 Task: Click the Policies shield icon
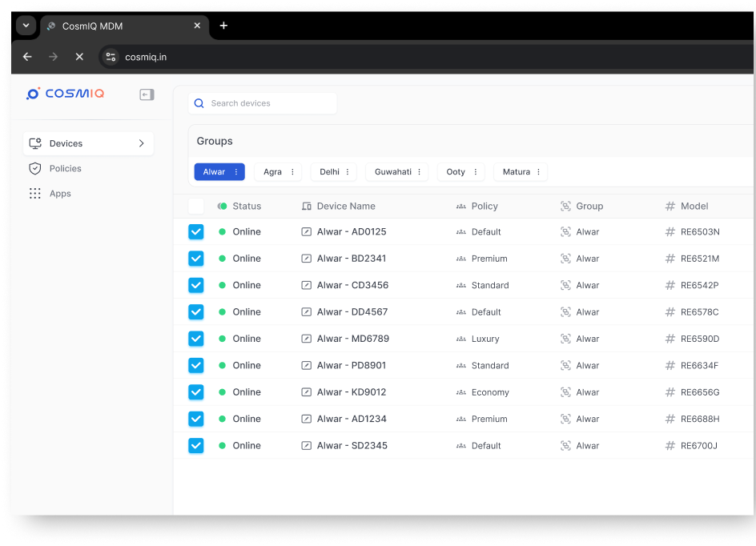(x=34, y=168)
